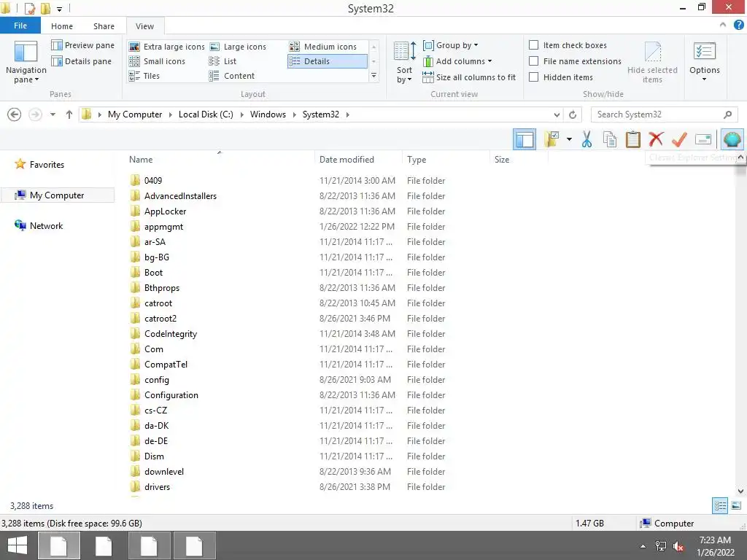Refresh the System32 folder view
This screenshot has height=560, width=747.
(x=573, y=114)
